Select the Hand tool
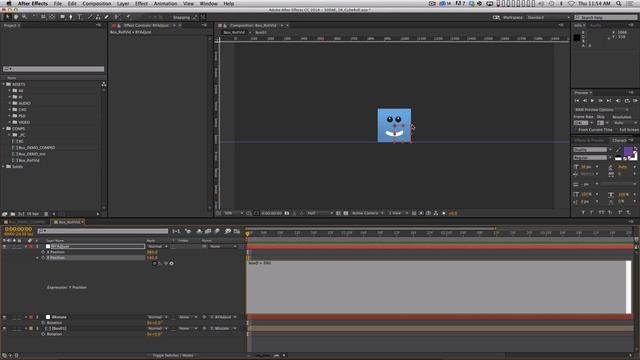This screenshot has width=640, height=360. coord(16,17)
